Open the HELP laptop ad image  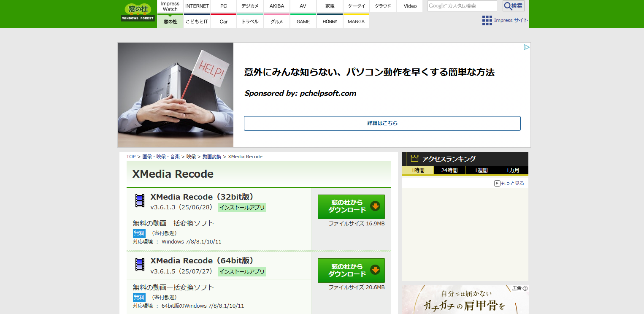coord(176,95)
